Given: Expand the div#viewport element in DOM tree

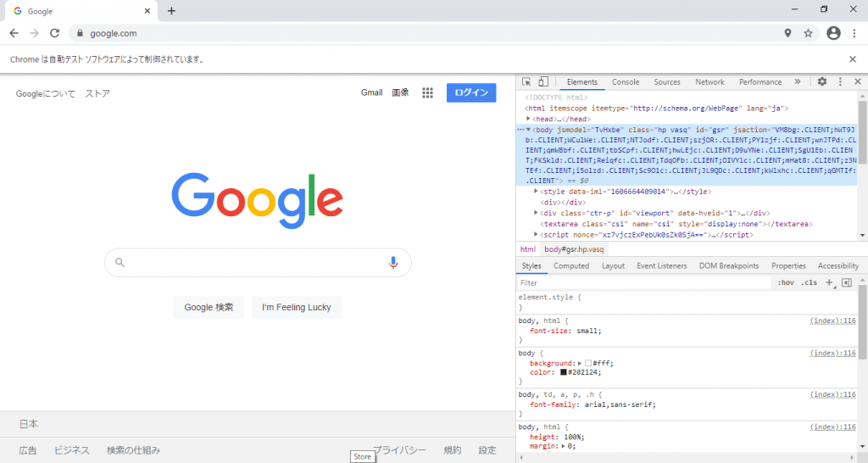Looking at the screenshot, I should (536, 213).
